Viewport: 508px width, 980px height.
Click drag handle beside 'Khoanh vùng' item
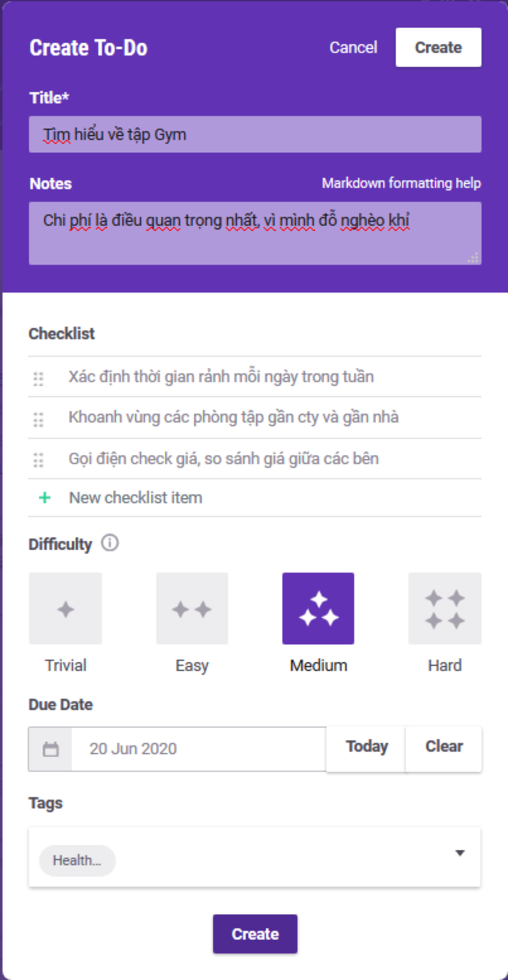click(38, 419)
